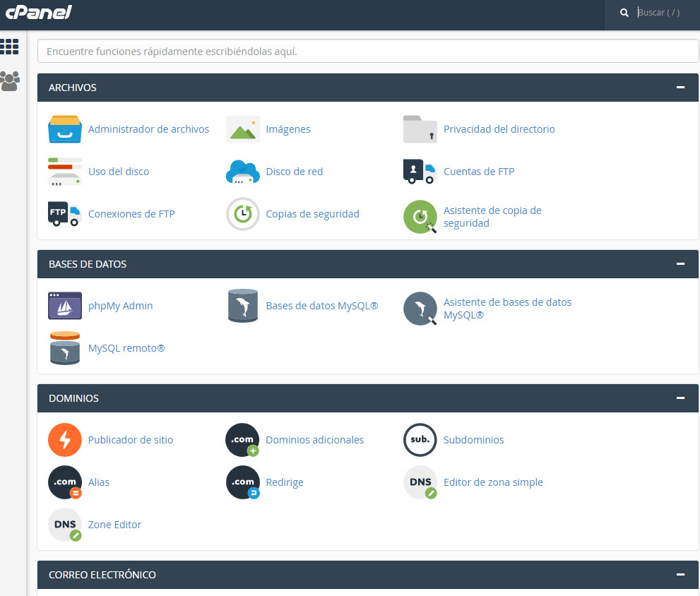This screenshot has width=700, height=596.
Task: Collapse the DOMINIOS section
Action: click(680, 398)
